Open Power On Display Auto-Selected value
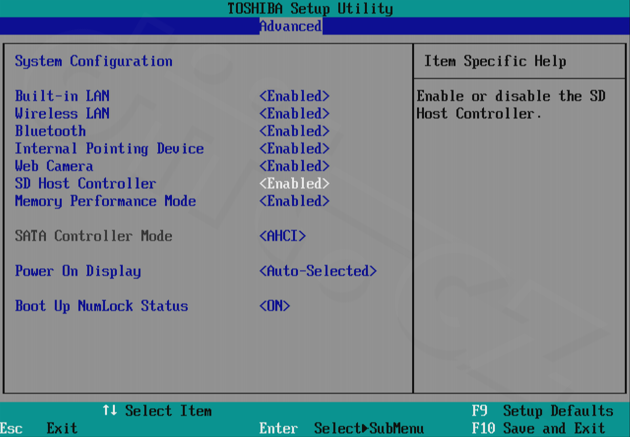This screenshot has width=630, height=437. 318,271
